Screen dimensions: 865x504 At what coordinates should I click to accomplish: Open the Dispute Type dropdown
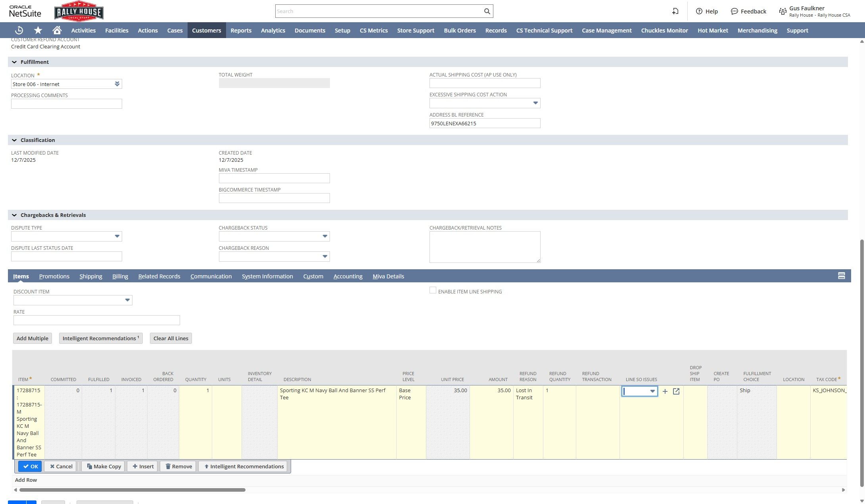(117, 236)
